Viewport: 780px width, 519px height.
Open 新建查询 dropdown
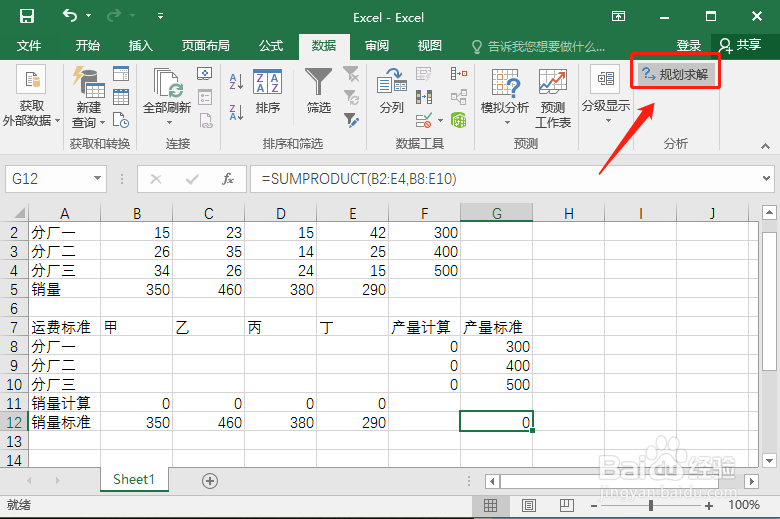[x=89, y=98]
